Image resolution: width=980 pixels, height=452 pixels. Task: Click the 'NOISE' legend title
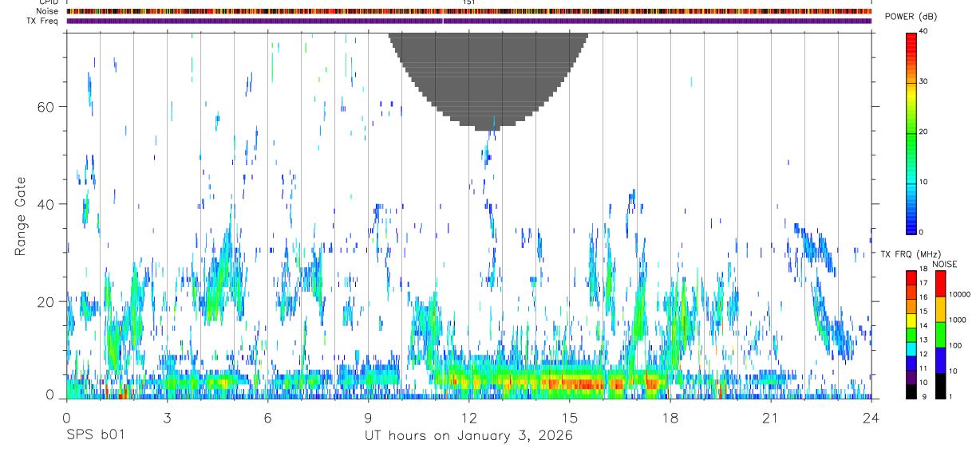[945, 264]
